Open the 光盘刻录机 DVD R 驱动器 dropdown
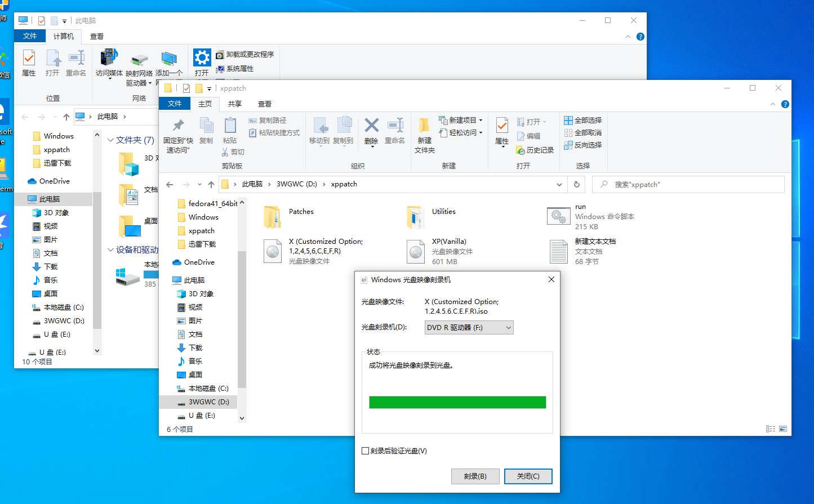The height and width of the screenshot is (504, 814). point(469,327)
